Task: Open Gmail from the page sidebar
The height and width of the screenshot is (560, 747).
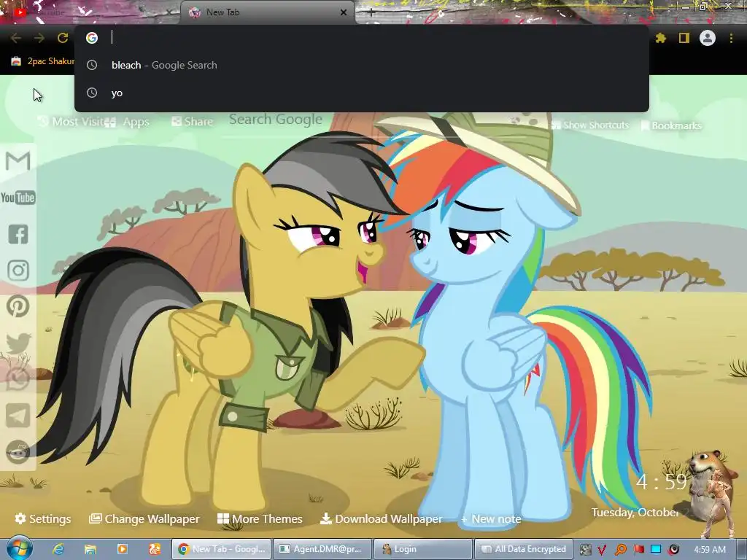Action: [x=18, y=160]
